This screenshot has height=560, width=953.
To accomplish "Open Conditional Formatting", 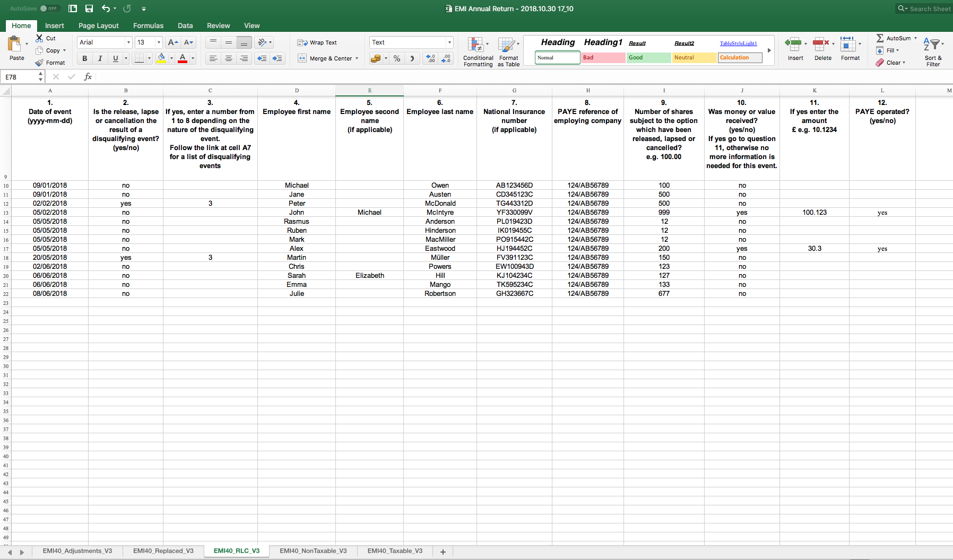I will pyautogui.click(x=478, y=51).
